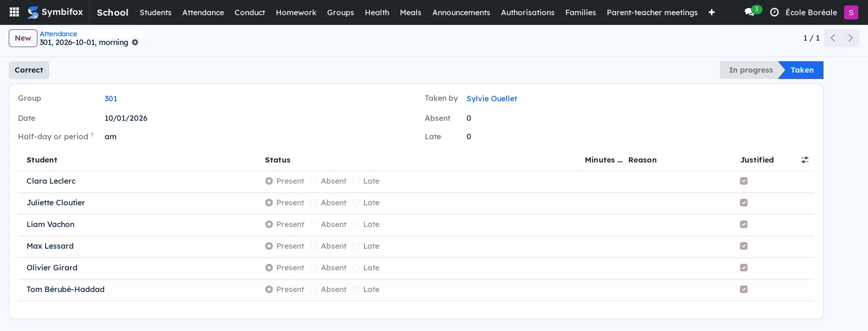Click the New button
868x331 pixels.
tap(23, 38)
